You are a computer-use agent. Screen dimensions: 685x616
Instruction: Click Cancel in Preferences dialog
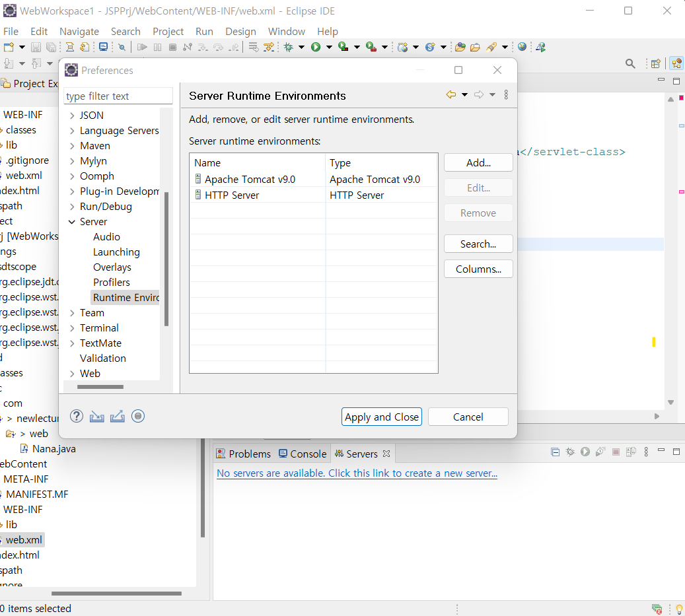[468, 417]
